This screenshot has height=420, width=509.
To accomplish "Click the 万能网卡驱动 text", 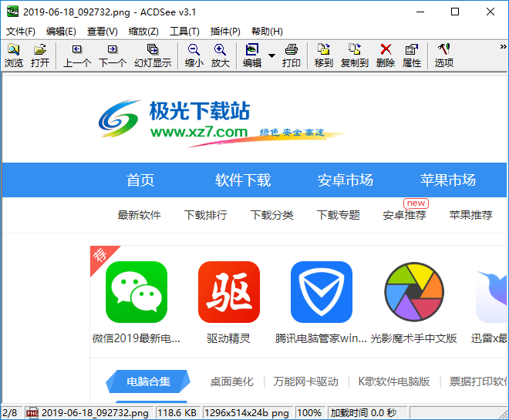I will (306, 381).
